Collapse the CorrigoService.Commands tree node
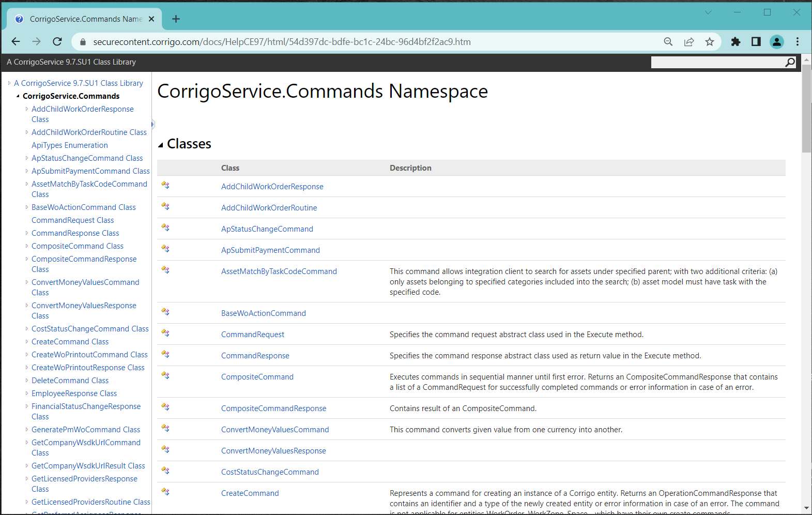Screen dimensions: 812x515 [x=18, y=96]
